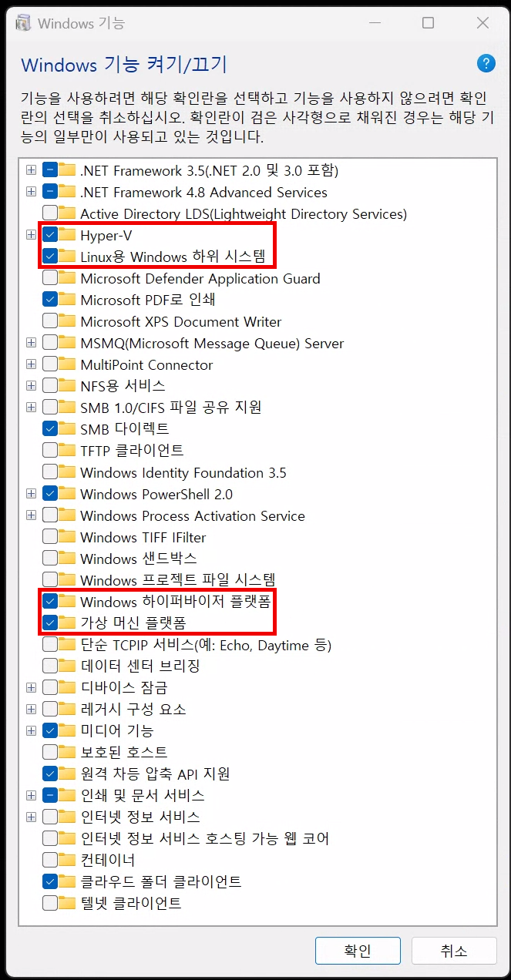
Task: Enable Windows 샌드박스 checkbox
Action: [x=49, y=558]
